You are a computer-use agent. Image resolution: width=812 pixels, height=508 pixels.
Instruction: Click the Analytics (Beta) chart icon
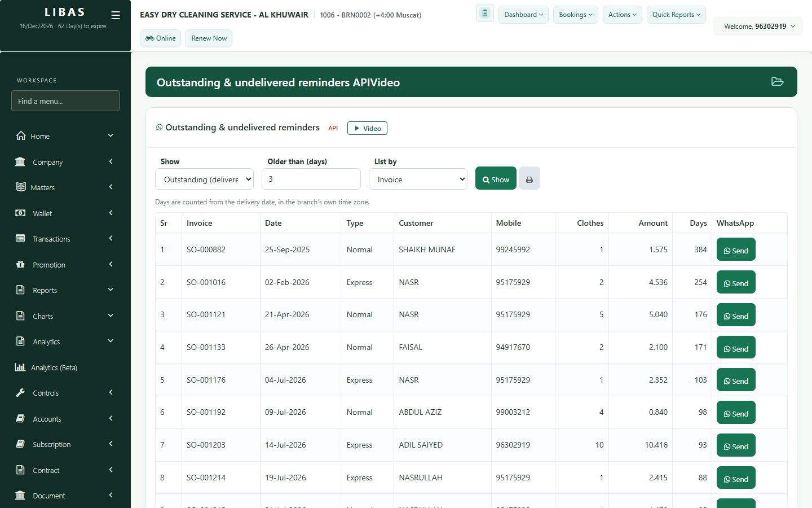(20, 367)
